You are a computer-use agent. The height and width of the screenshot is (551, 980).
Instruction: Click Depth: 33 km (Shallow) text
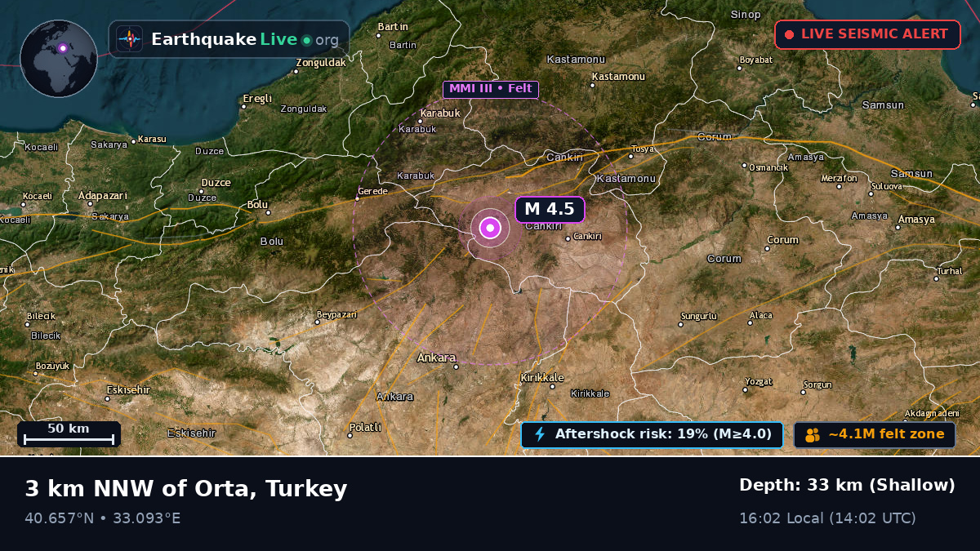[x=847, y=485]
